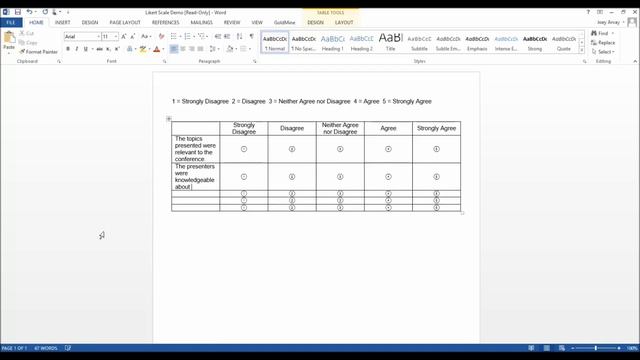
Task: Open the font name dropdown showing Arial
Action: [x=98, y=37]
